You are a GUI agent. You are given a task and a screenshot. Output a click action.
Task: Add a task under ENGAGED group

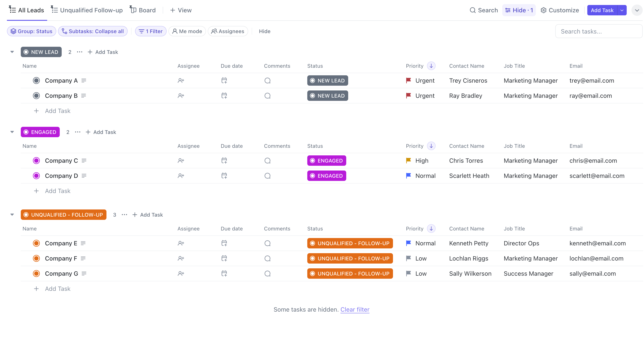click(101, 132)
